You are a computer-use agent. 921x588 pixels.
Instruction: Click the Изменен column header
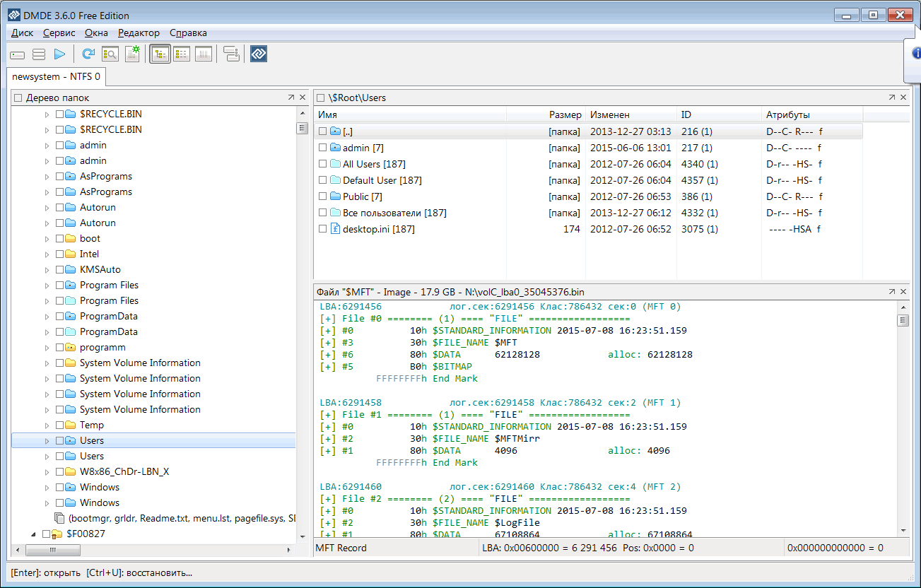[609, 114]
